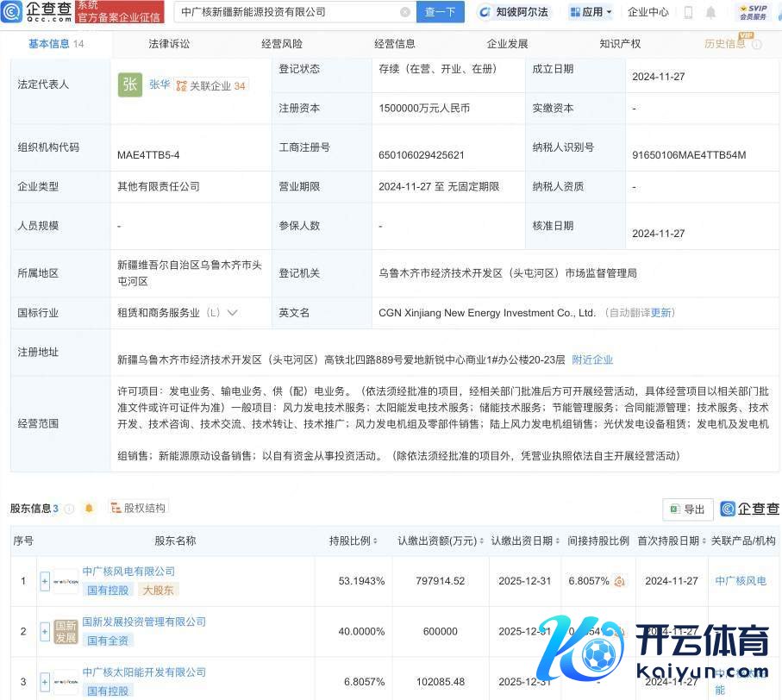Click the Qichacha logo in the header
This screenshot has height=700, width=782.
38,12
